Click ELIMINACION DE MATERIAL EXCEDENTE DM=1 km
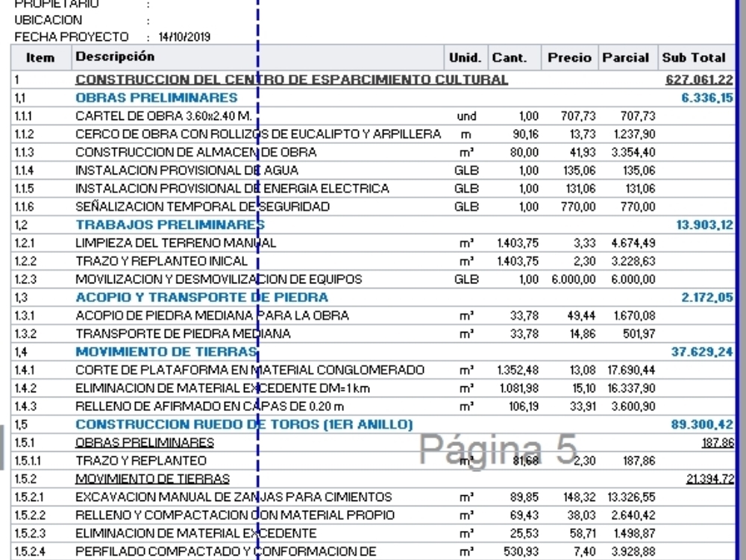Screen dimensions: 746x560 coord(222,388)
